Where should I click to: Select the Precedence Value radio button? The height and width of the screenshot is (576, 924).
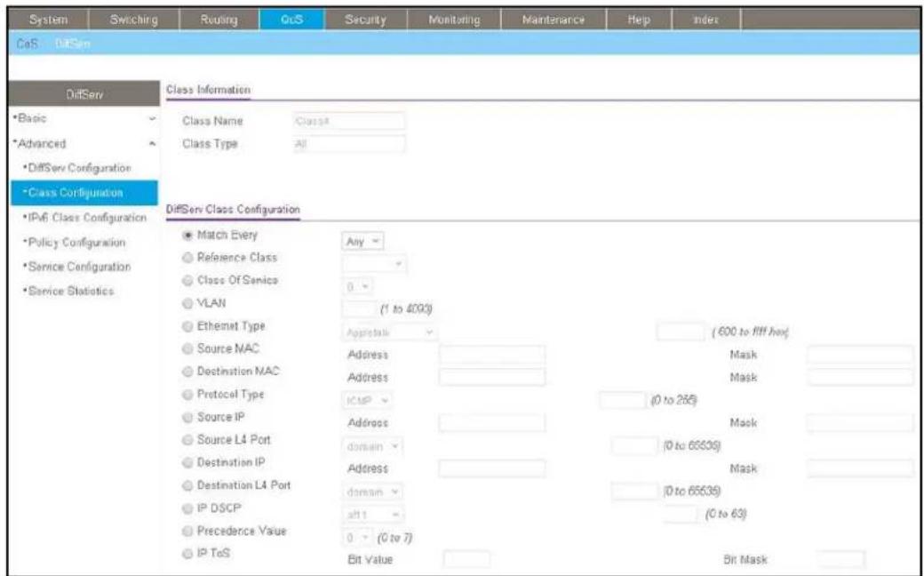tap(187, 532)
